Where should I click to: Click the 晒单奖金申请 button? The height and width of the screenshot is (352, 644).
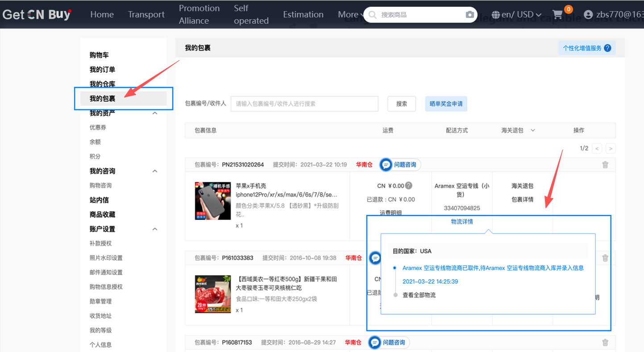446,104
